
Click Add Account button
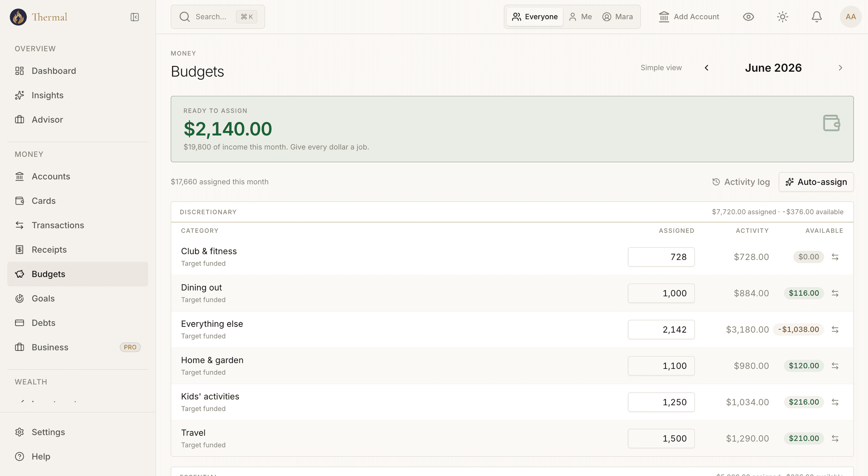pos(689,17)
